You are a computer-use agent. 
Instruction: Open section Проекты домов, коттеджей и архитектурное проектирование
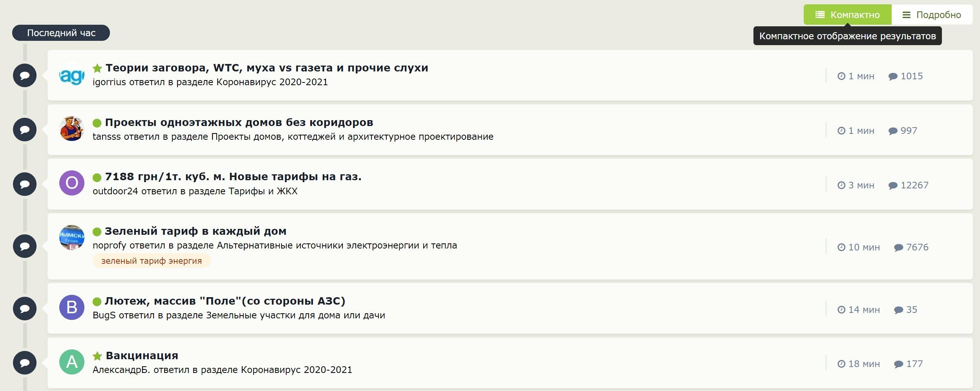pyautogui.click(x=352, y=137)
